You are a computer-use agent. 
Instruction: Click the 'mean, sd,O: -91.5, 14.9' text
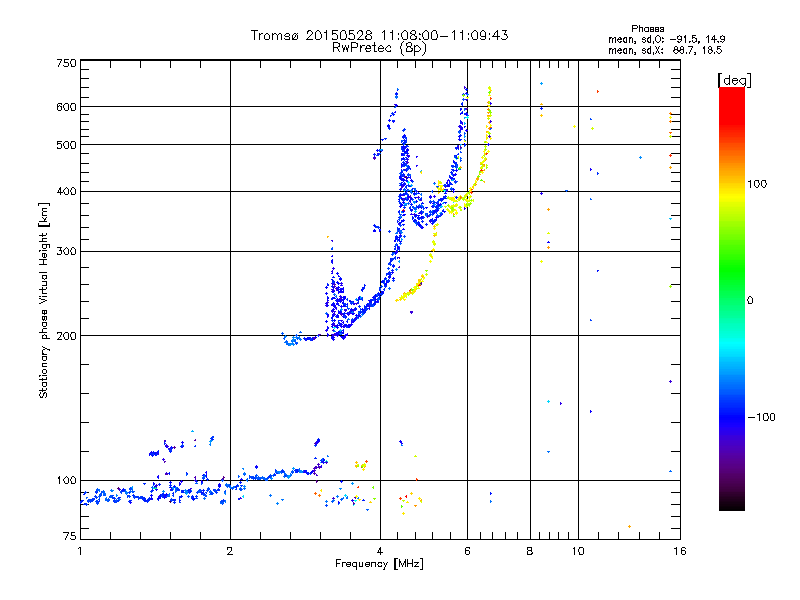point(666,39)
